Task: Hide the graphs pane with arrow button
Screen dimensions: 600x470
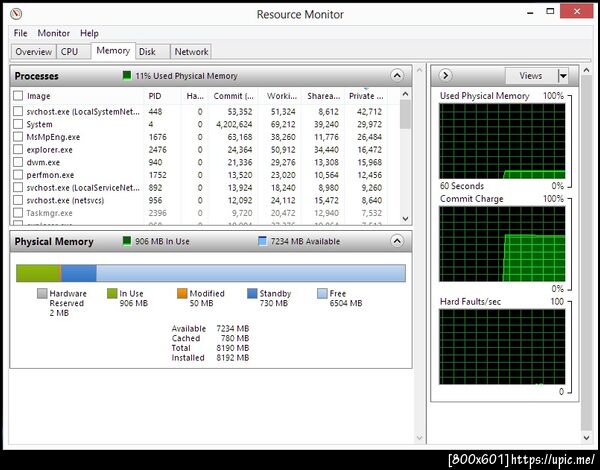Action: [x=445, y=75]
